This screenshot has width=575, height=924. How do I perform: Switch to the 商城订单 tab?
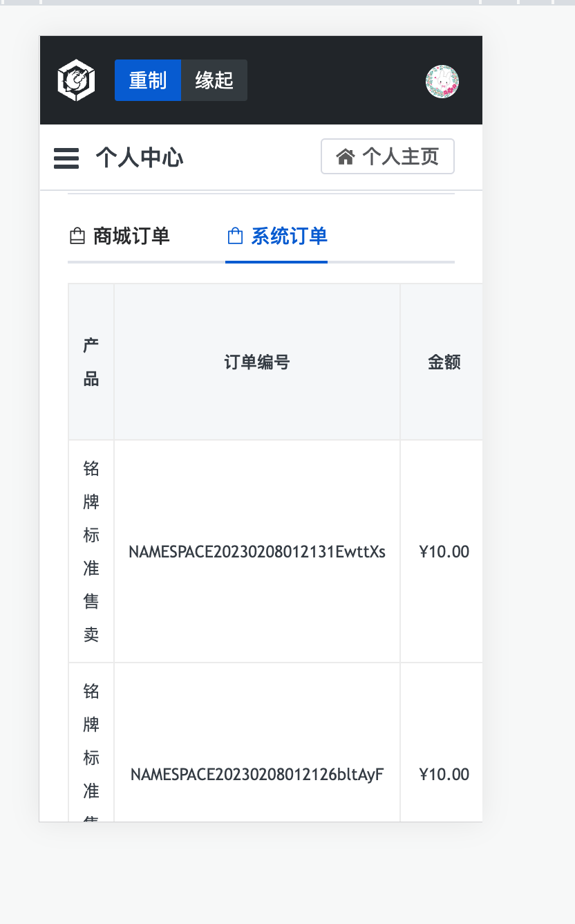120,237
